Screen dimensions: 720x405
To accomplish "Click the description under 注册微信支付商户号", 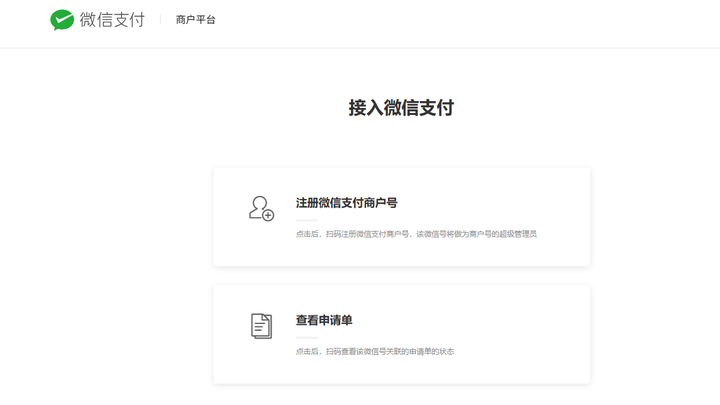I will 416,234.
